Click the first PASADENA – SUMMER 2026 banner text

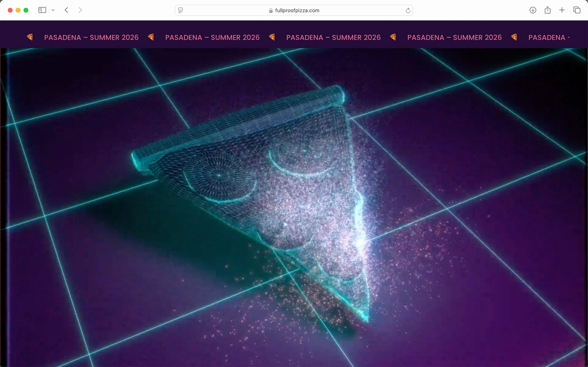[91, 37]
